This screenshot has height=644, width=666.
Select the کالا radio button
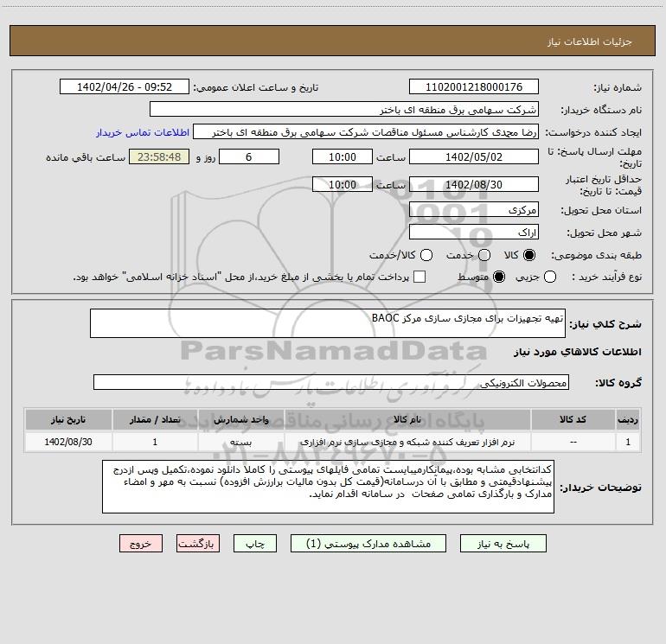coord(529,255)
